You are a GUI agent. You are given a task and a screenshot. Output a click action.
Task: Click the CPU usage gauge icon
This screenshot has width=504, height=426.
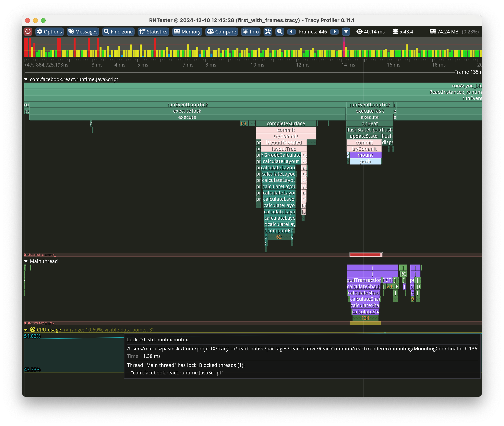(x=33, y=330)
